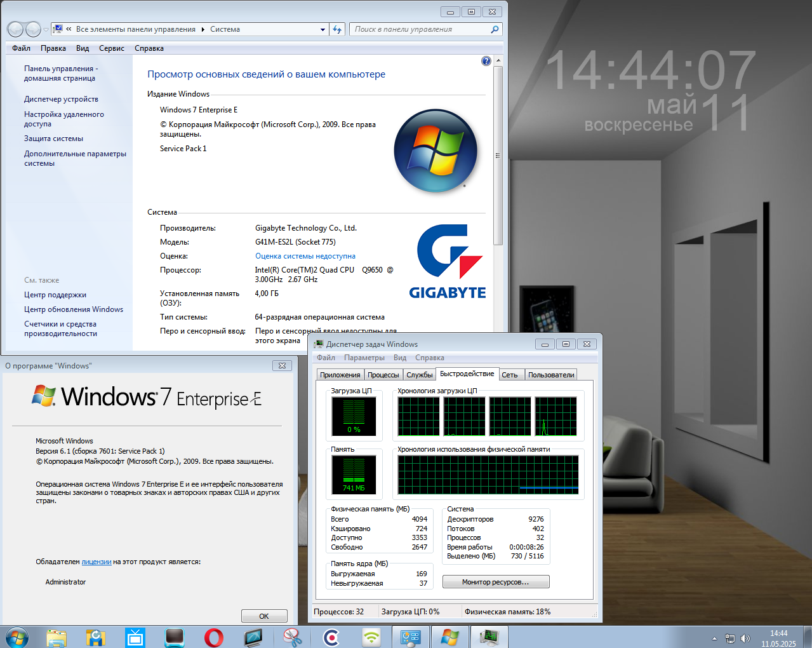Viewport: 812px width, 648px height.
Task: Show hidden tray icons arrow
Action: click(714, 638)
